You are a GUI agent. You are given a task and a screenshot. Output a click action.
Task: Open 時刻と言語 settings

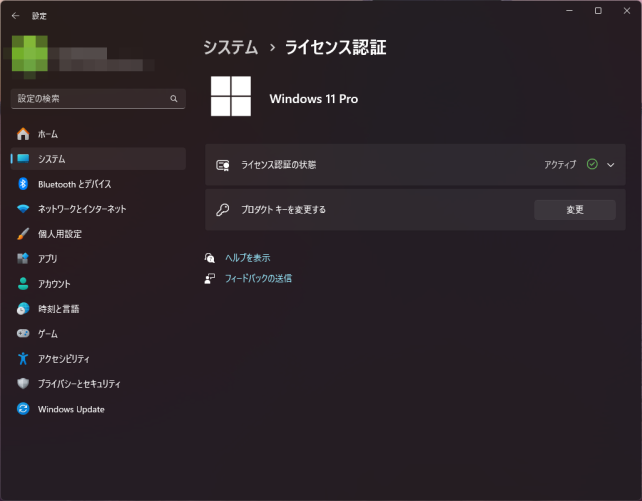[98, 309]
